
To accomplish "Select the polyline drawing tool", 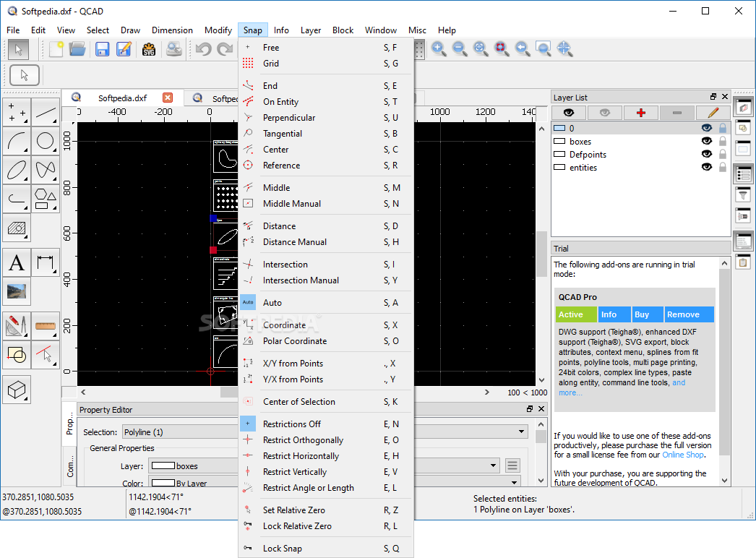I will coord(17,198).
